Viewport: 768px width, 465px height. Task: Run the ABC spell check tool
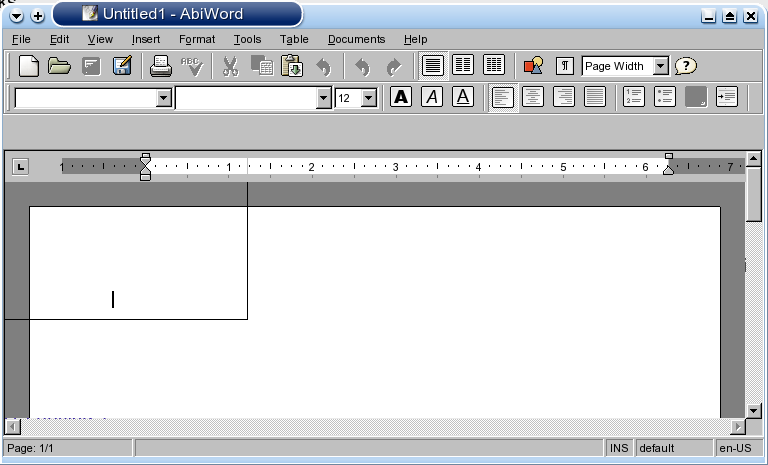pyautogui.click(x=192, y=66)
